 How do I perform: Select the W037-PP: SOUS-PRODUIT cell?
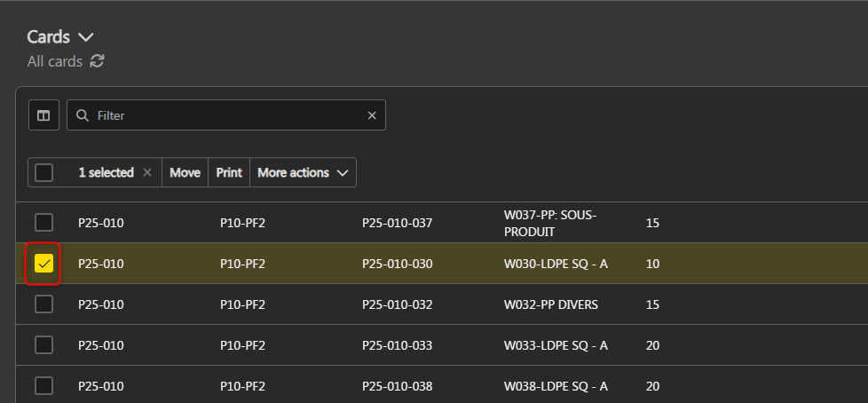(x=550, y=223)
